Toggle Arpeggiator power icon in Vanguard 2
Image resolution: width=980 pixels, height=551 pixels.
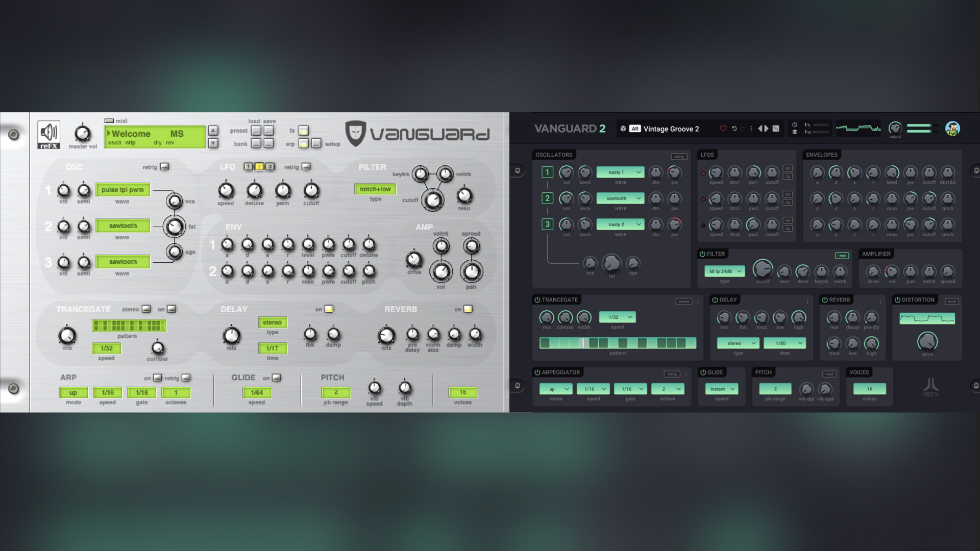(x=537, y=372)
